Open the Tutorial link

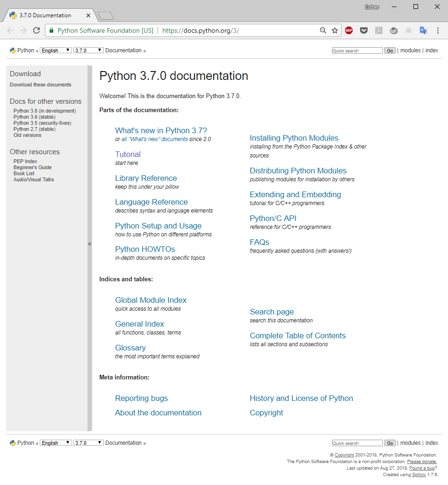pos(128,154)
